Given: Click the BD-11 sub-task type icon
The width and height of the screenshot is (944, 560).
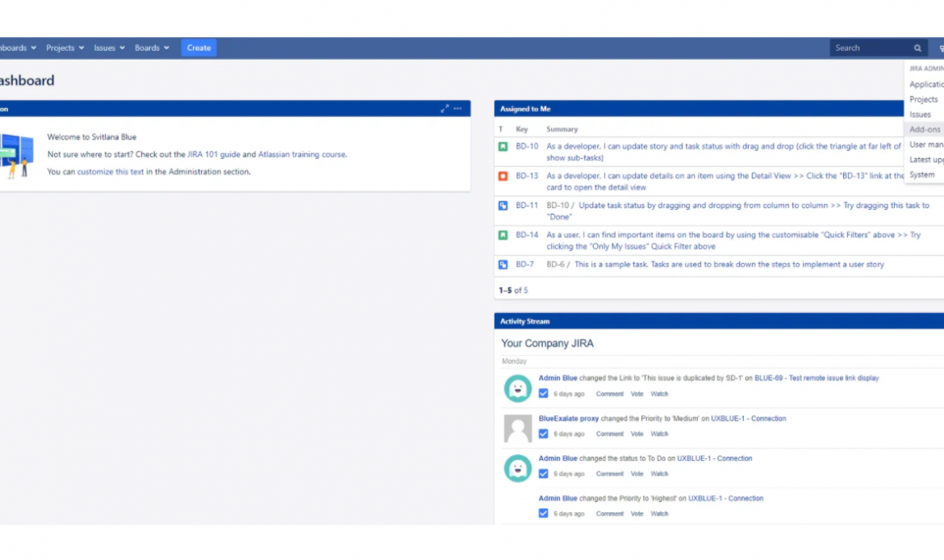Looking at the screenshot, I should (x=503, y=205).
